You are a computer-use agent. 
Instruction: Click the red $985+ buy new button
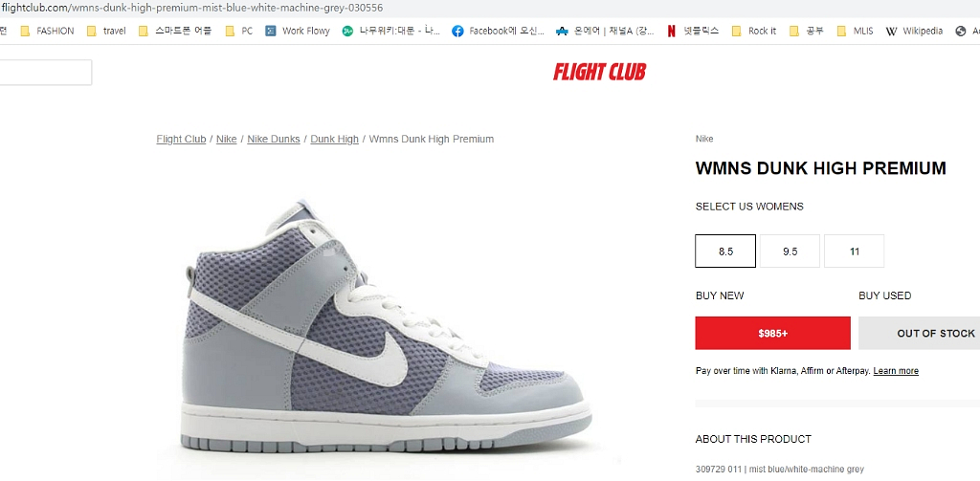[x=772, y=333]
